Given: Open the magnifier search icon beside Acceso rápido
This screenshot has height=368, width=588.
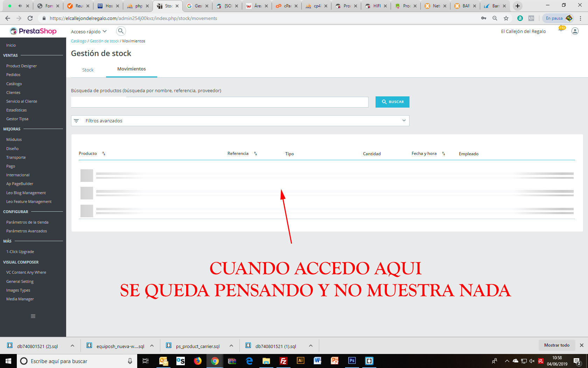Looking at the screenshot, I should [121, 31].
